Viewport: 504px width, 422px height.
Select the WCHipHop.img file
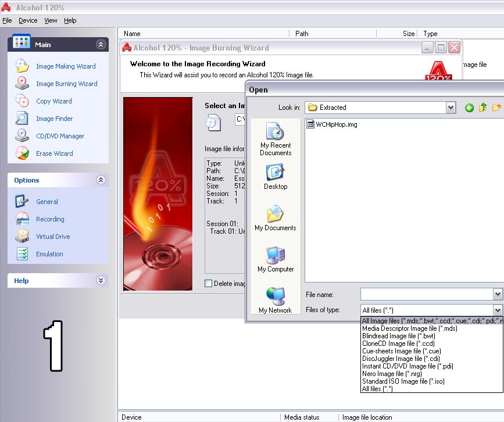click(x=332, y=124)
